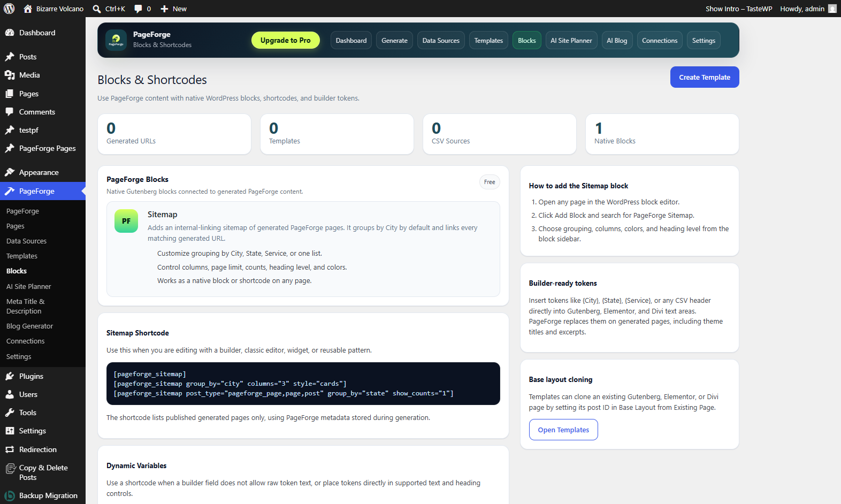Click the Generated URLs stat card
Screen dimensions: 841x504
[x=174, y=134]
